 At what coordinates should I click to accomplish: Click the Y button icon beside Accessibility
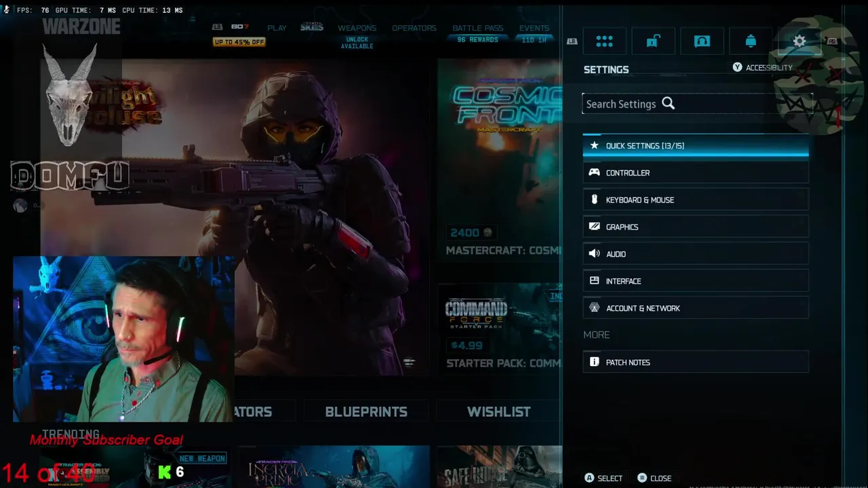coord(737,68)
